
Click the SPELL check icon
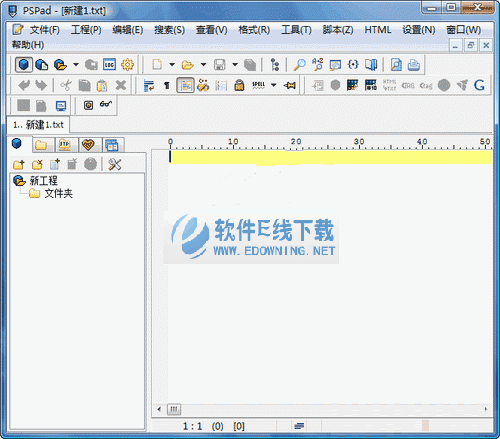click(258, 86)
